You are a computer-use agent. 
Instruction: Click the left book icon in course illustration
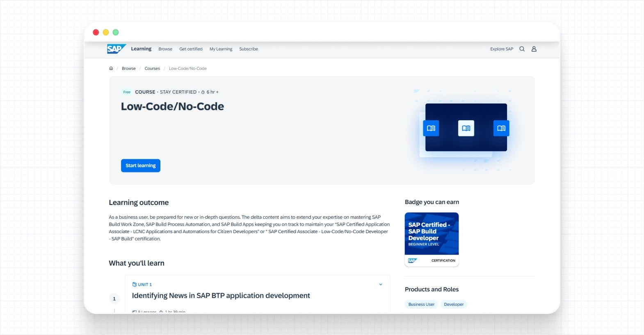point(431,128)
